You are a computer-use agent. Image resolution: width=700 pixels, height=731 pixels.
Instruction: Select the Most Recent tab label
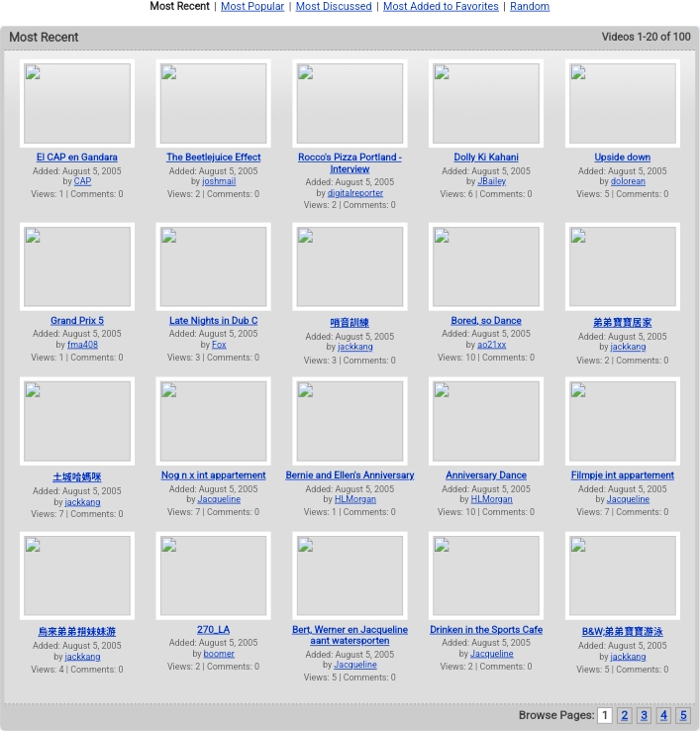click(179, 7)
